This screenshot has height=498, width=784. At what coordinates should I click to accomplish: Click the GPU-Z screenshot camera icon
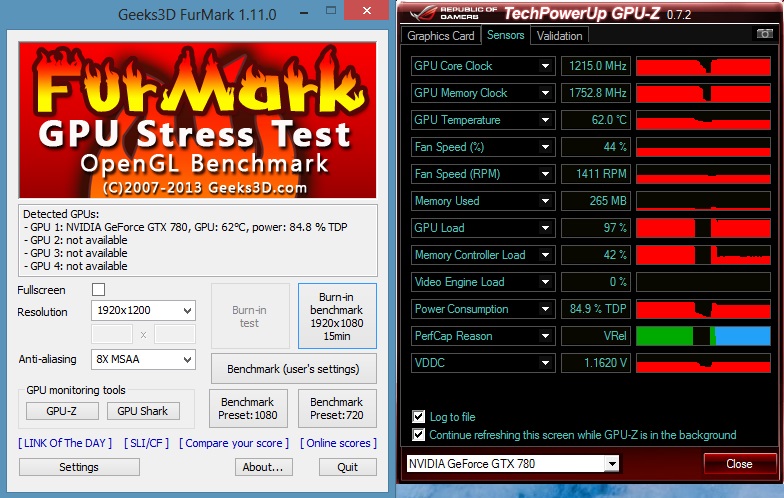[764, 34]
